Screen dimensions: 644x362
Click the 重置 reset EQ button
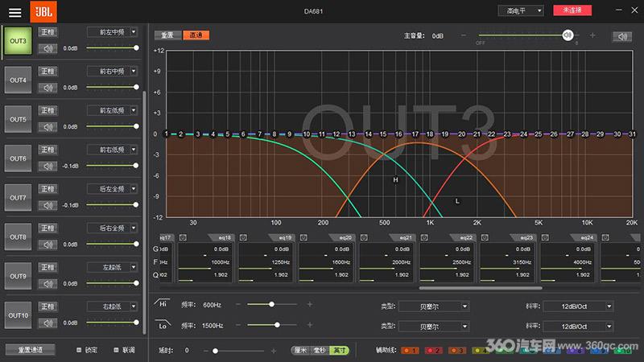tap(167, 35)
